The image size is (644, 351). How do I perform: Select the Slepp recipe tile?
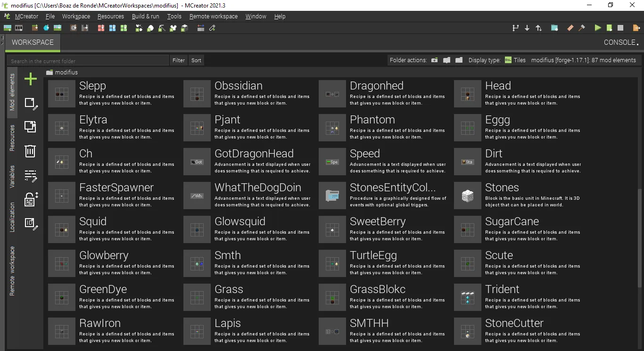click(x=112, y=94)
